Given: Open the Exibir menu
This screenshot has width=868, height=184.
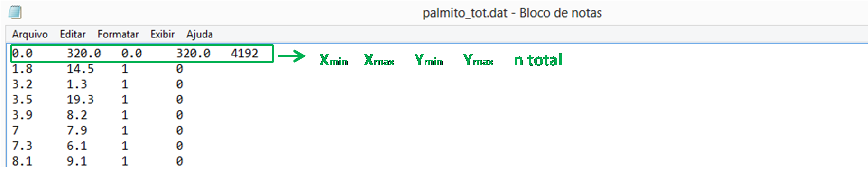Looking at the screenshot, I should (x=163, y=34).
